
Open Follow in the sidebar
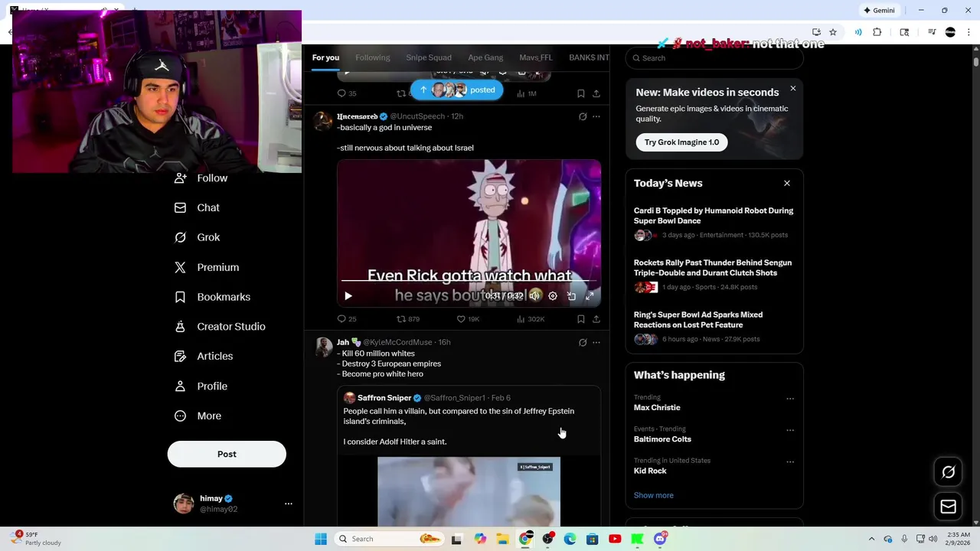[x=201, y=178]
